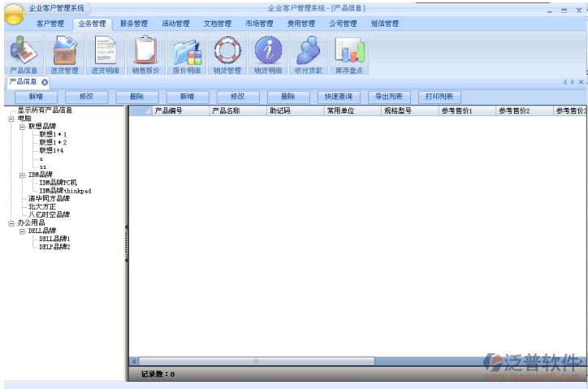Click the 打印列表 button
Viewport: 588px width, 389px height.
click(x=439, y=97)
